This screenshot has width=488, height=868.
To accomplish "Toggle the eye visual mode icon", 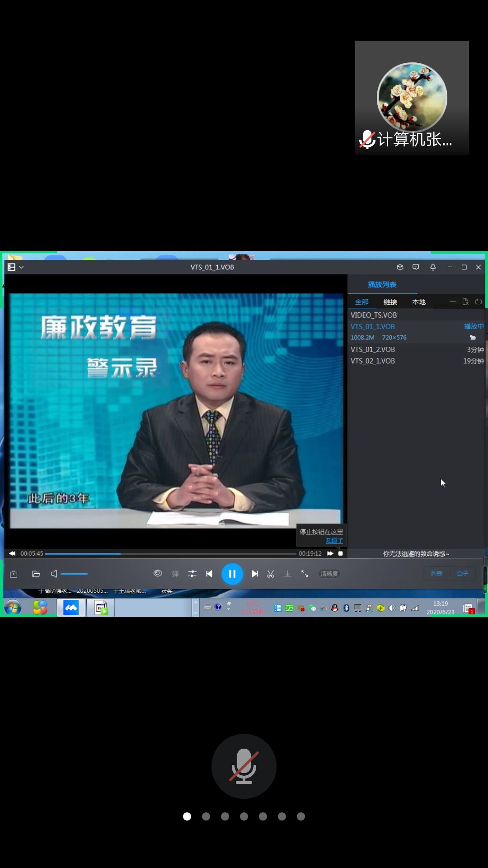I will click(x=158, y=573).
